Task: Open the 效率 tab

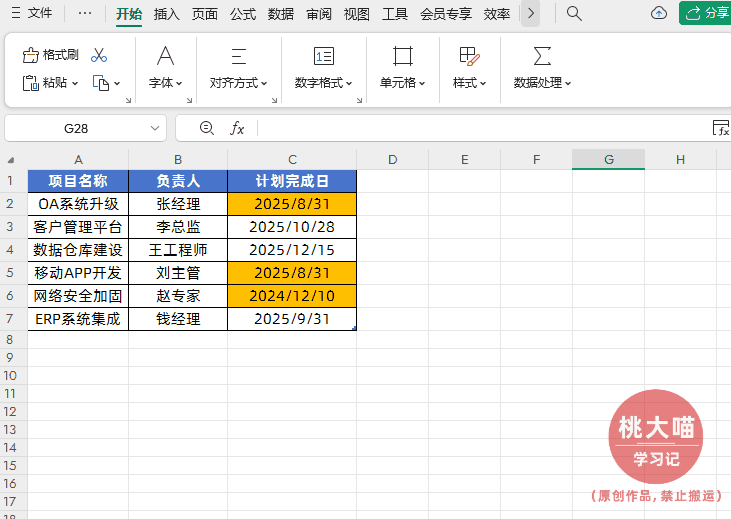Action: pyautogui.click(x=497, y=14)
